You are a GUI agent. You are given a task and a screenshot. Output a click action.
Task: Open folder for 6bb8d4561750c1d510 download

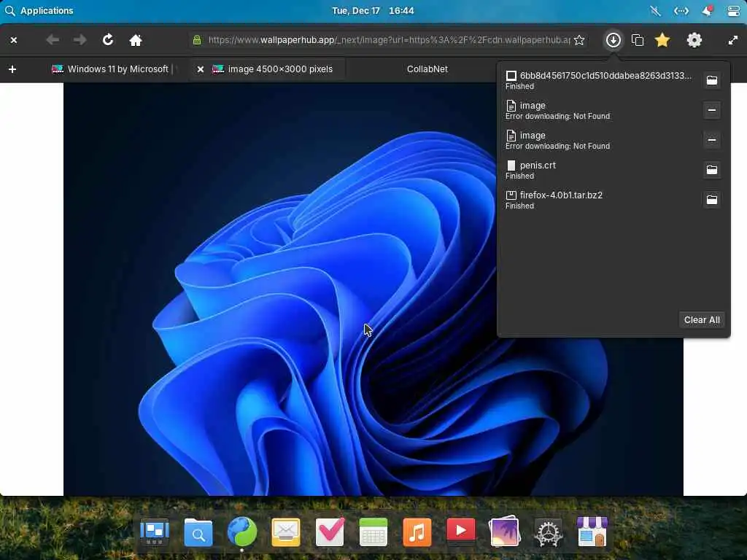click(x=712, y=80)
